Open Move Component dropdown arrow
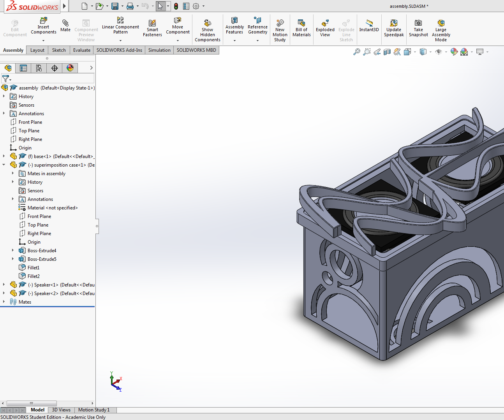504x420 pixels. (x=178, y=40)
